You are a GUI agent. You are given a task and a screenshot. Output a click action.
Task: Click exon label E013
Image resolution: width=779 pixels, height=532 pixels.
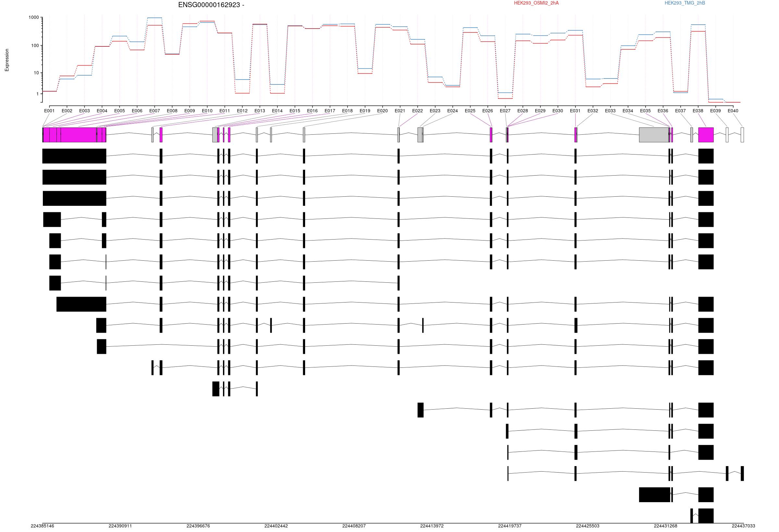260,111
